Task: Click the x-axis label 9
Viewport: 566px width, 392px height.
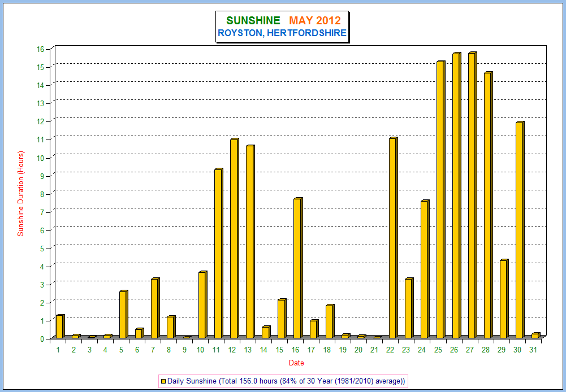Action: [184, 350]
